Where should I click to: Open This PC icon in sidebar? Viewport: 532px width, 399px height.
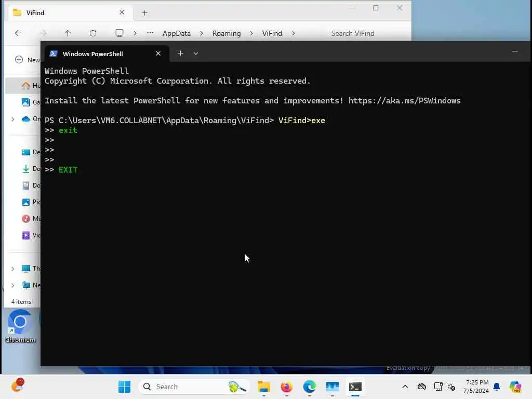[x=26, y=269]
